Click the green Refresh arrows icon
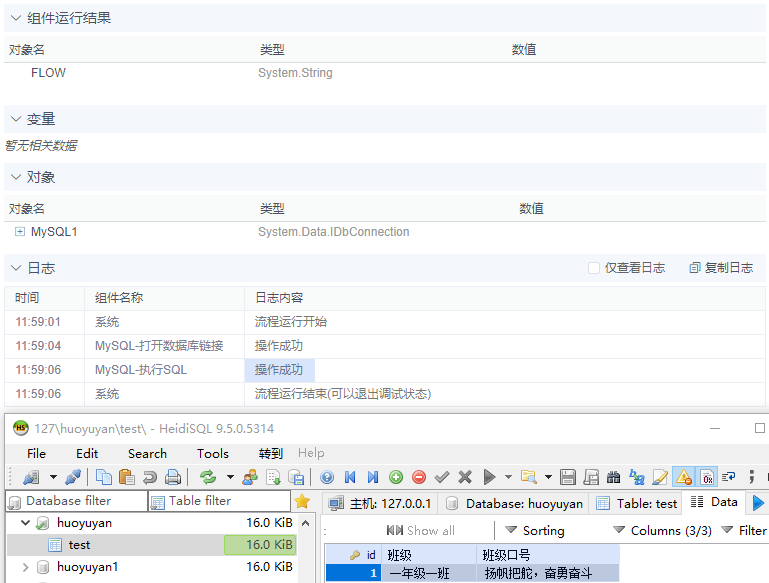769x583 pixels. coord(207,477)
